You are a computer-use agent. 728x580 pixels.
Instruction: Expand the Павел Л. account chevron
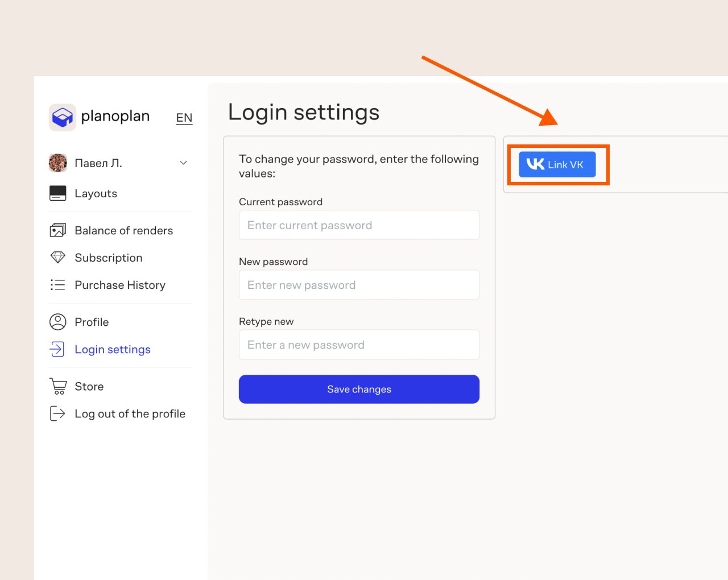pyautogui.click(x=183, y=163)
